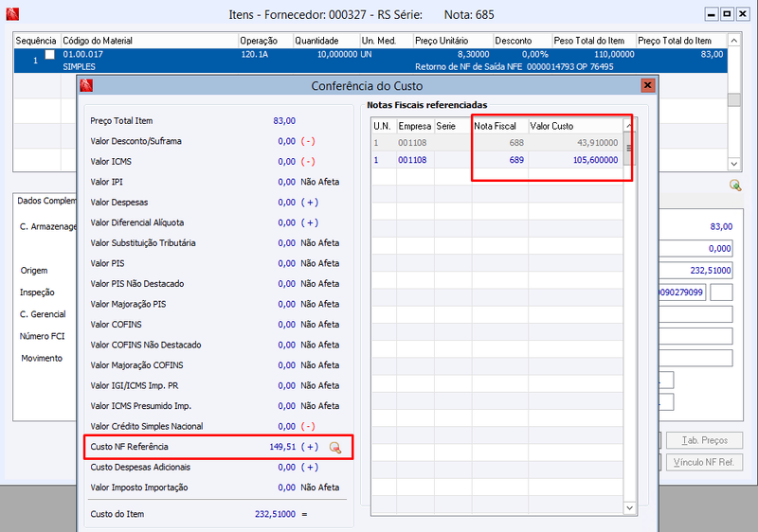Click the referenced notes list down arrow
This screenshot has height=532, width=758.
pyautogui.click(x=629, y=507)
